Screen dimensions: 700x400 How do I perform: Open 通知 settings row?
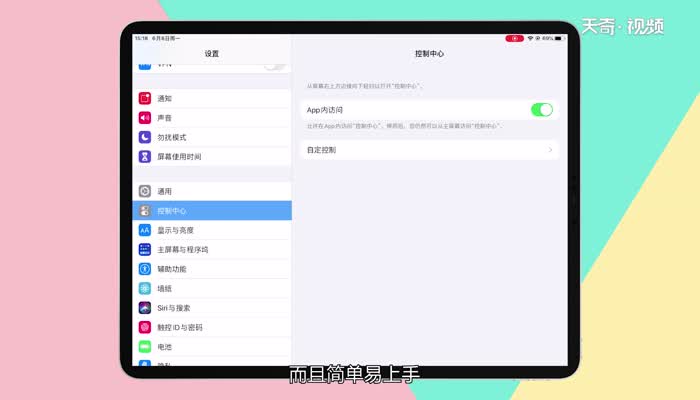212,98
